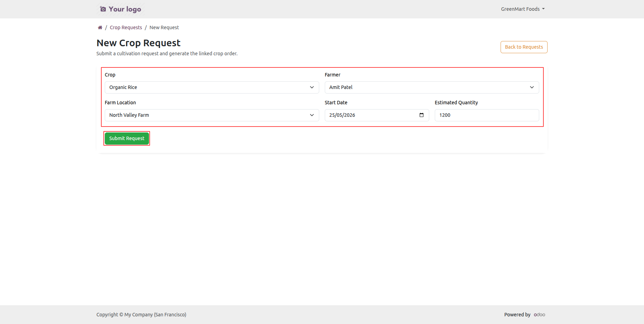Go Back to Requests
Viewport: 644px width, 324px height.
click(524, 47)
